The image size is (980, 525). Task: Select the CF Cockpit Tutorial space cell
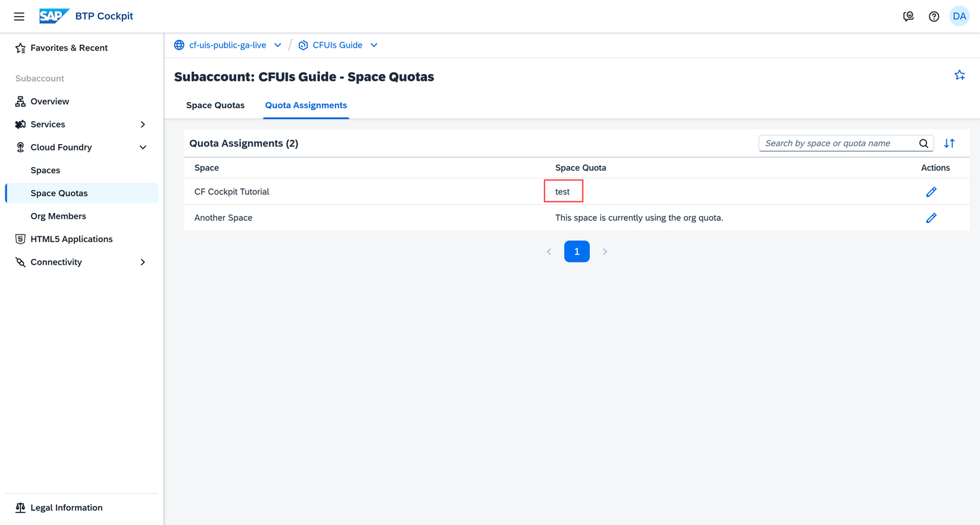(232, 192)
